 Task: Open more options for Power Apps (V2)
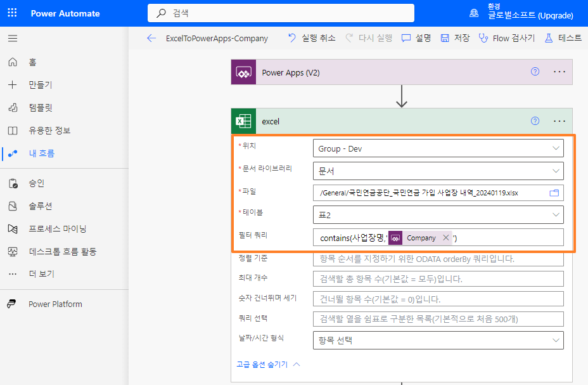click(559, 72)
